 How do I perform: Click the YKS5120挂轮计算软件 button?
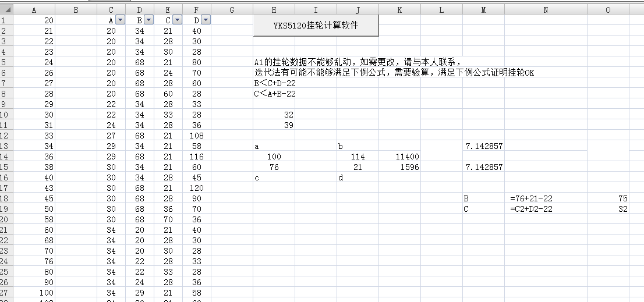click(x=316, y=26)
